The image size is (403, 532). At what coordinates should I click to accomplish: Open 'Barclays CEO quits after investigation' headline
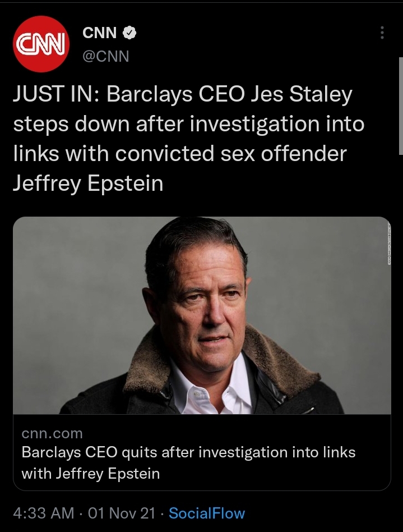click(x=188, y=452)
